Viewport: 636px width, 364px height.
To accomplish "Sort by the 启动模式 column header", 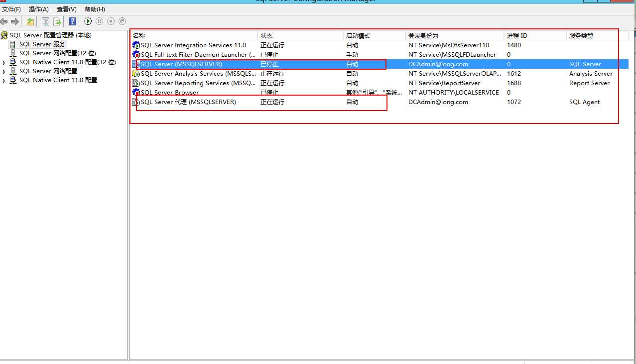I will 375,36.
